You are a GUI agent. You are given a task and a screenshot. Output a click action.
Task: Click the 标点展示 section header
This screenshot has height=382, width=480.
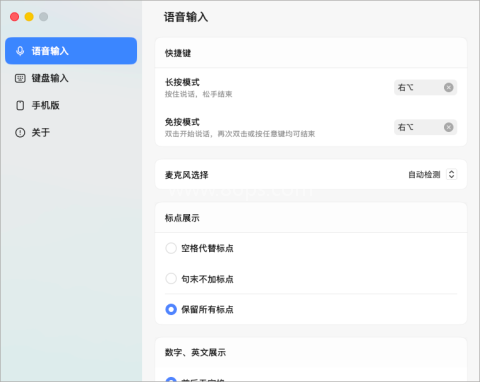[x=182, y=218]
